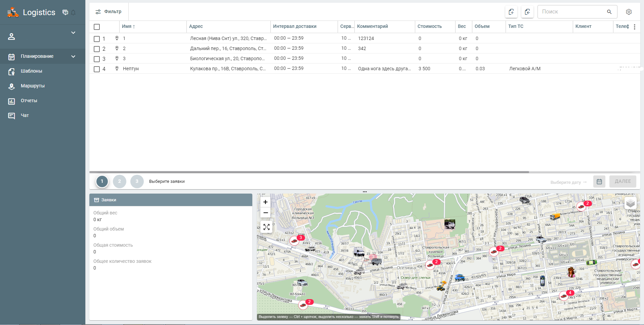The image size is (644, 325).
Task: Tick the select-all header checkbox
Action: [97, 27]
